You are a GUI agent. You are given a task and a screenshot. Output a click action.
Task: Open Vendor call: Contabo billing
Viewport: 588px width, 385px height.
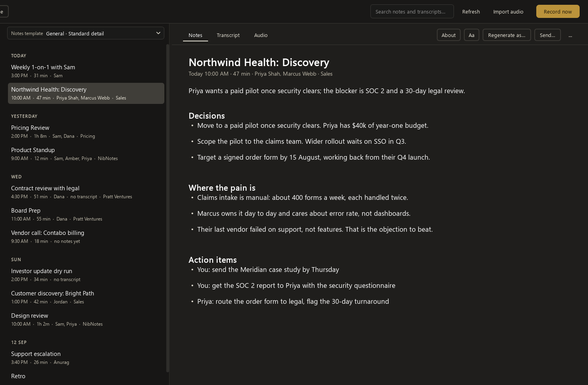[x=86, y=236]
